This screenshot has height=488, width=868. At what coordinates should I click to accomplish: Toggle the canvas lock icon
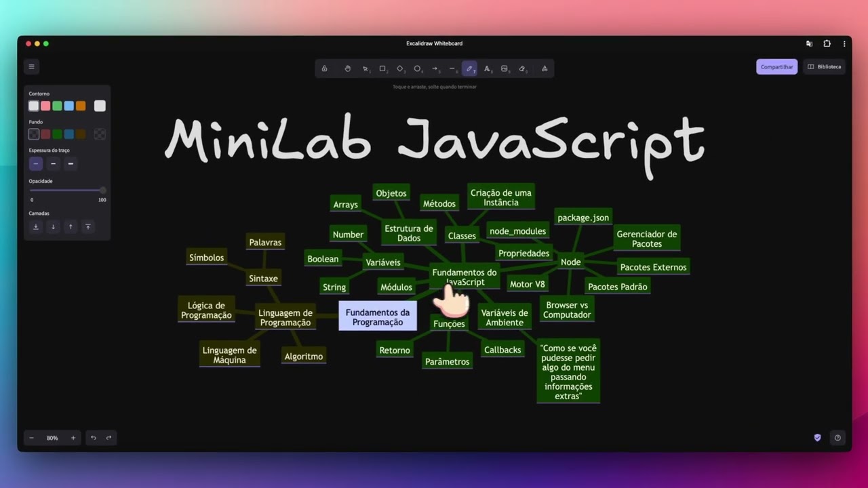point(325,68)
